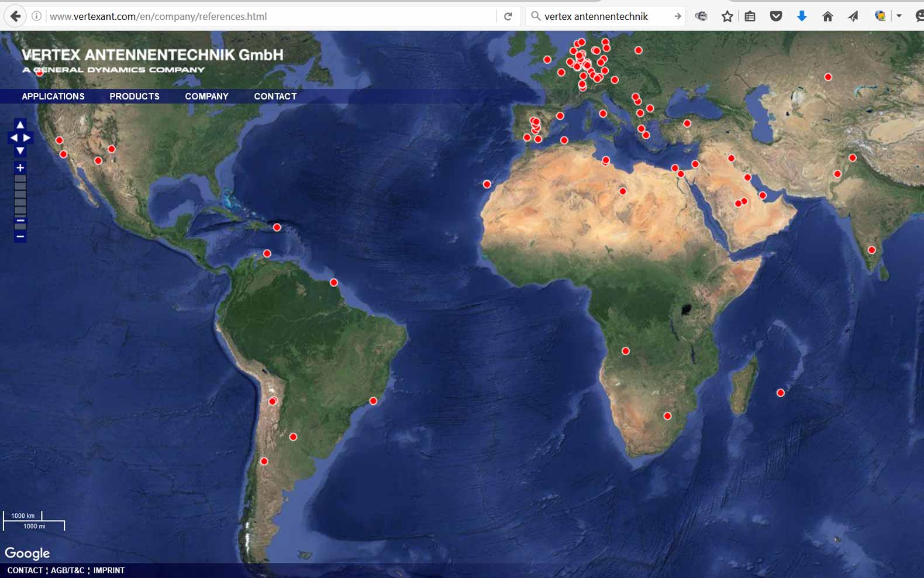
Task: Bookmark this page with the star icon
Action: click(x=727, y=16)
